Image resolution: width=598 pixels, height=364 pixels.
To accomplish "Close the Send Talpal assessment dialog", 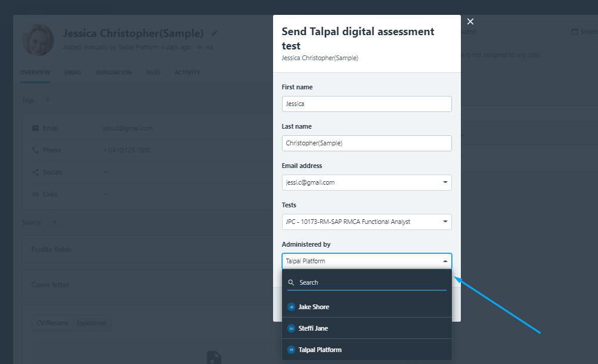I will point(470,21).
